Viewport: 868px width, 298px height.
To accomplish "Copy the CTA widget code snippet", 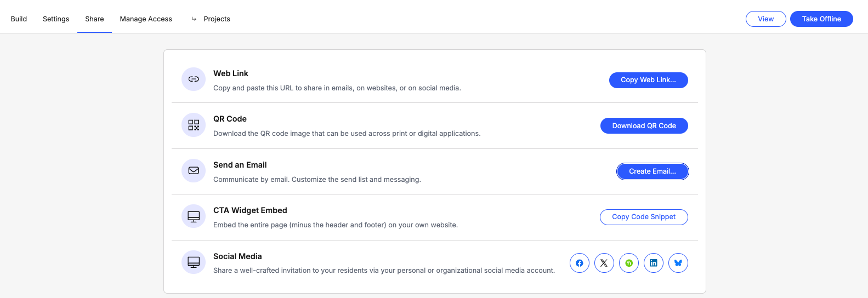I will coord(644,217).
